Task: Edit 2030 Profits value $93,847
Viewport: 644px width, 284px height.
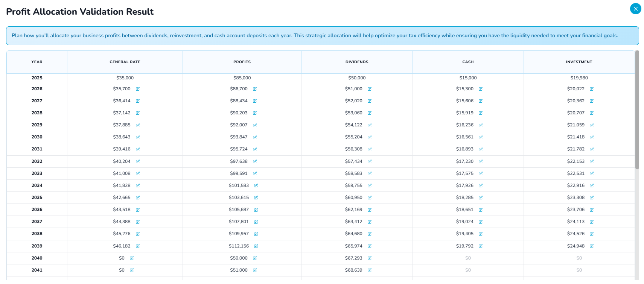Action: pos(255,137)
